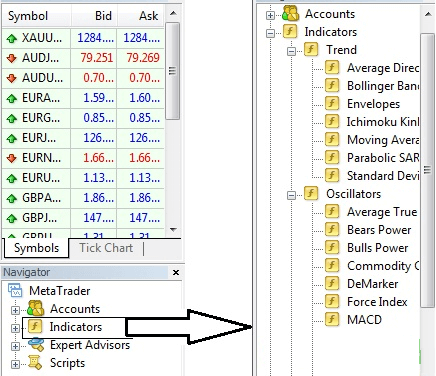Click the Market Watch scrollbar down arrow
Image resolution: width=436 pixels, height=376 pixels.
(173, 230)
